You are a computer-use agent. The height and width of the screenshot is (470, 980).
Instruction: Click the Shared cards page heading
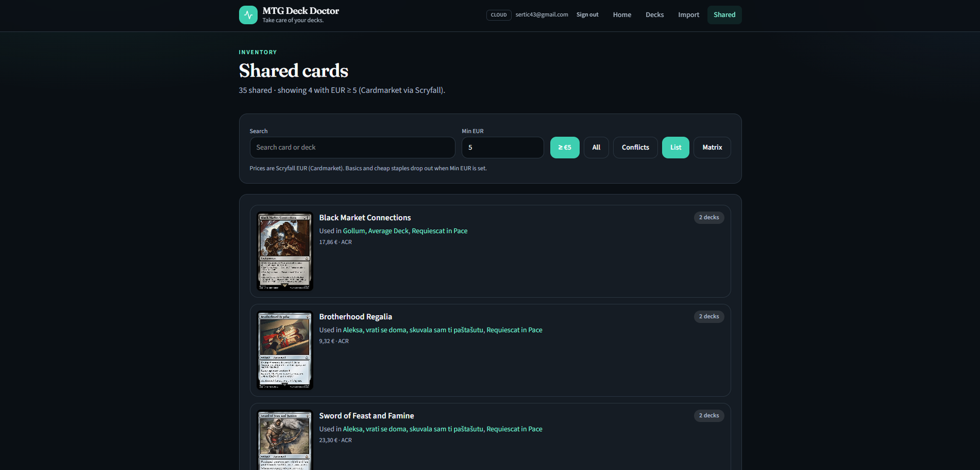click(293, 71)
